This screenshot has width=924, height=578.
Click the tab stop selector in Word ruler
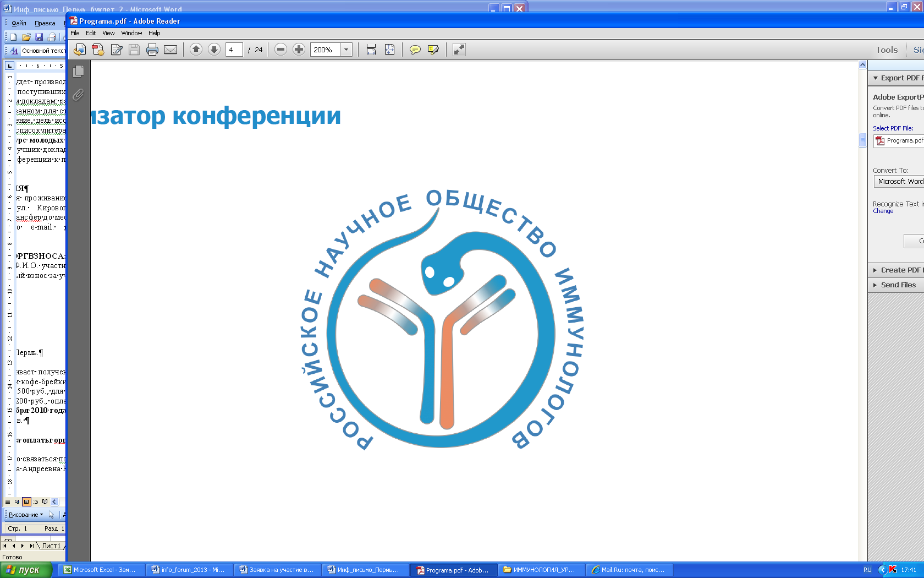click(x=9, y=66)
